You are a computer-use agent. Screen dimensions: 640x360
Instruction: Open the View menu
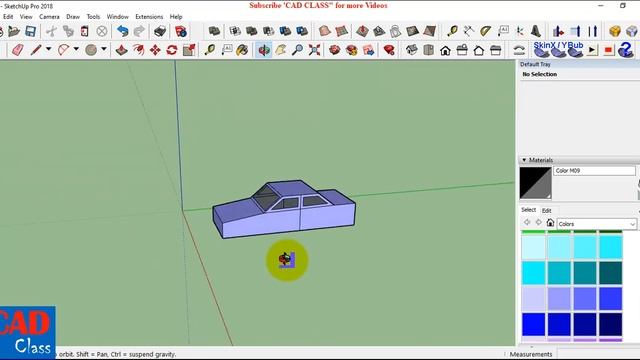tap(26, 17)
